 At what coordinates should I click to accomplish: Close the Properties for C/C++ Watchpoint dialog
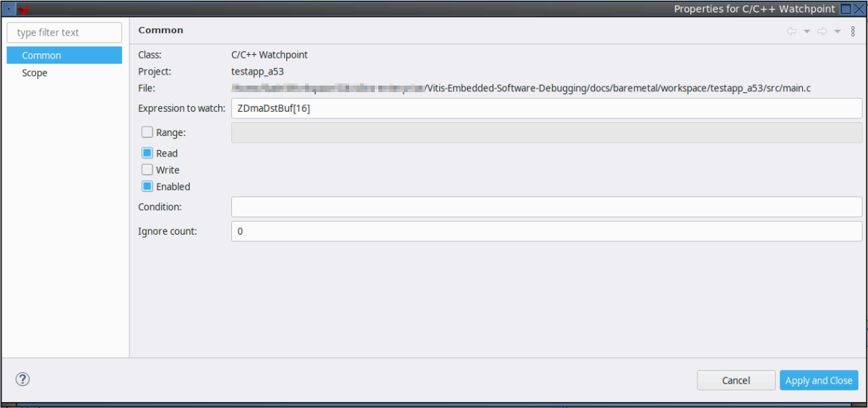click(x=860, y=9)
